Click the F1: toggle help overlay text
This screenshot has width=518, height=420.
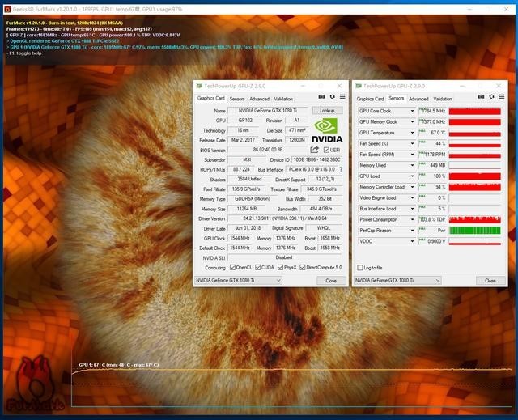tap(24, 53)
